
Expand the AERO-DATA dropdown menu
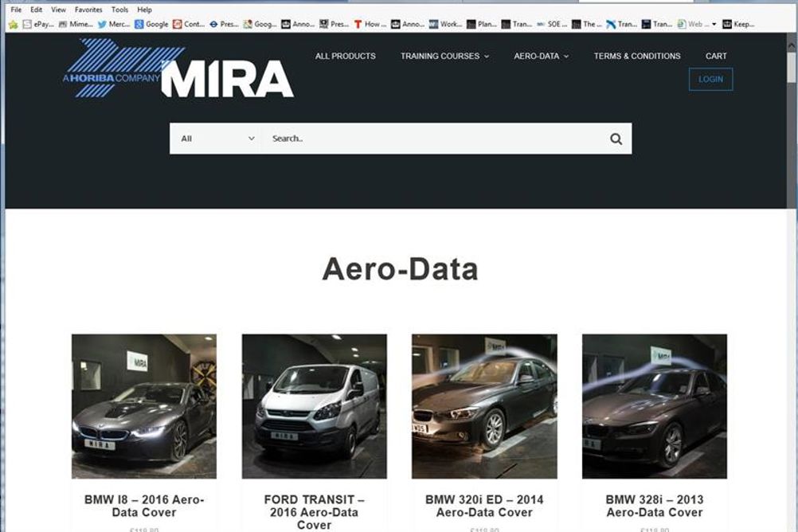pyautogui.click(x=541, y=56)
